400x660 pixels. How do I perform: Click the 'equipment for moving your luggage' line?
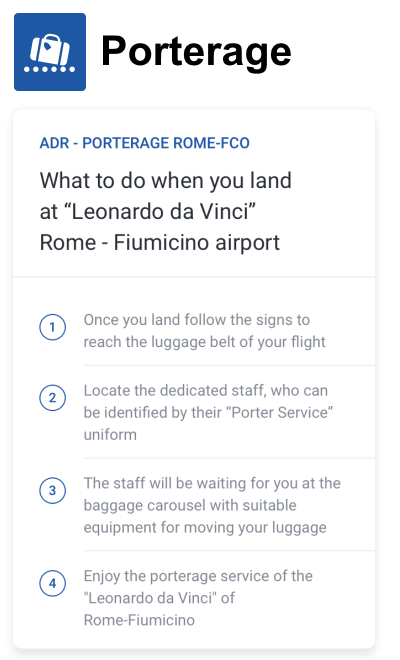coord(205,527)
